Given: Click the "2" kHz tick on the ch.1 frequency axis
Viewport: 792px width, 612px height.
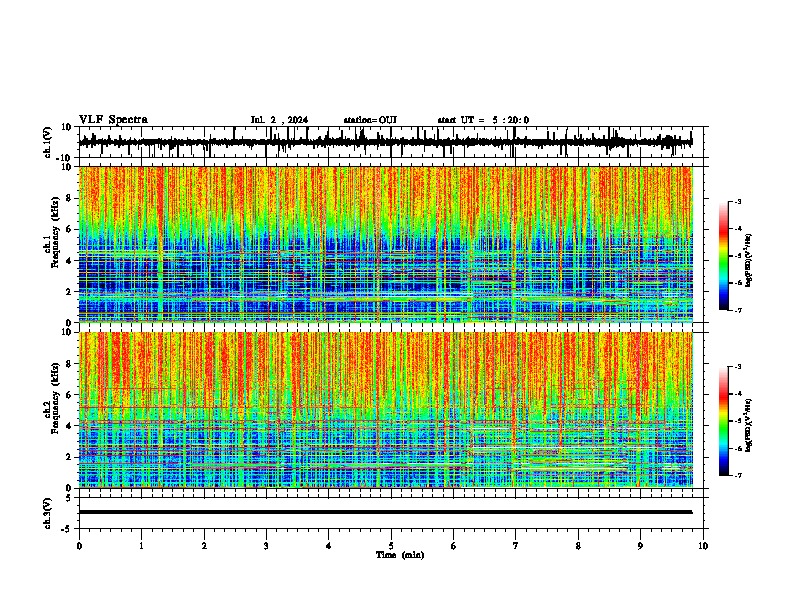Looking at the screenshot, I should [69, 291].
